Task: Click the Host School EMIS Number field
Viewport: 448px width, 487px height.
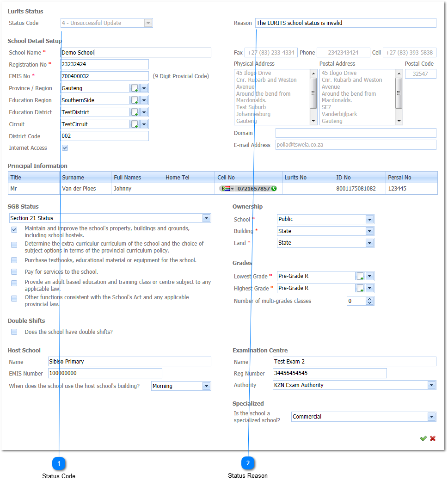Action: [x=105, y=373]
